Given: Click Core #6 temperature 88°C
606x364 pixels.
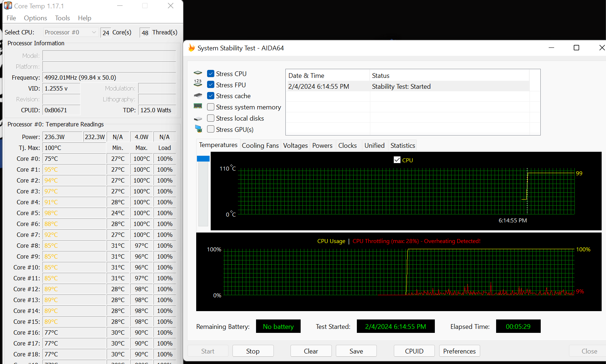Looking at the screenshot, I should (x=74, y=224).
